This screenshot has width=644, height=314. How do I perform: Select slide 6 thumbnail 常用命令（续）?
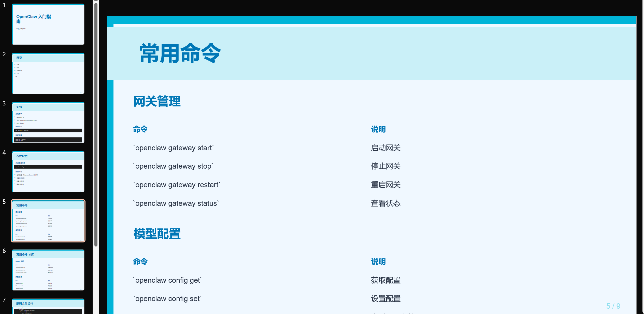click(x=48, y=270)
